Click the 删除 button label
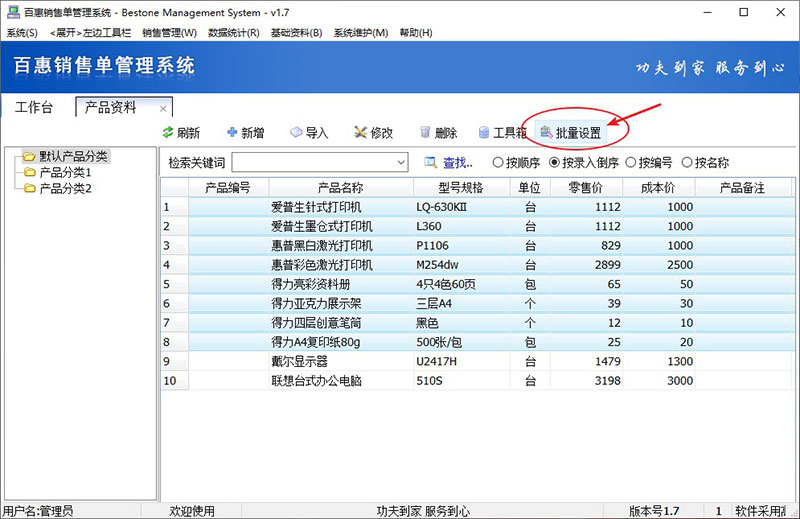This screenshot has width=800, height=519. 445,133
